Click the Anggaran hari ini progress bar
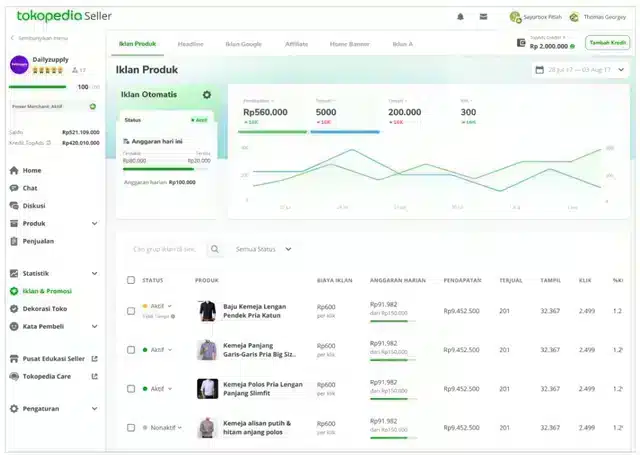640x455 pixels. [167, 169]
